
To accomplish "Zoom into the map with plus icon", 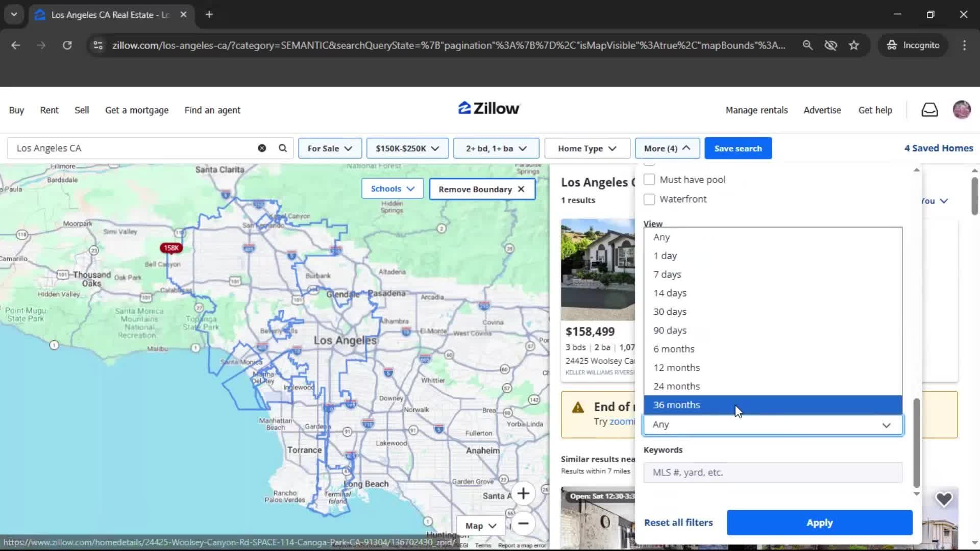I will tap(523, 493).
